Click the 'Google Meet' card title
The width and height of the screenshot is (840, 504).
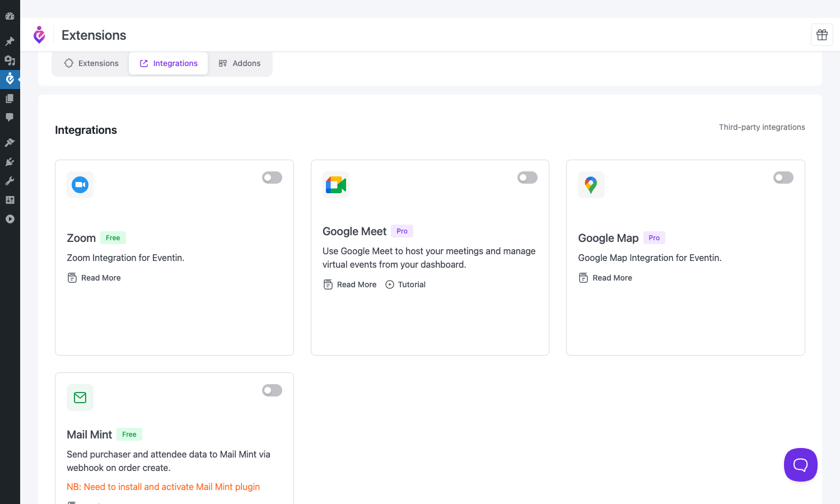[354, 231]
